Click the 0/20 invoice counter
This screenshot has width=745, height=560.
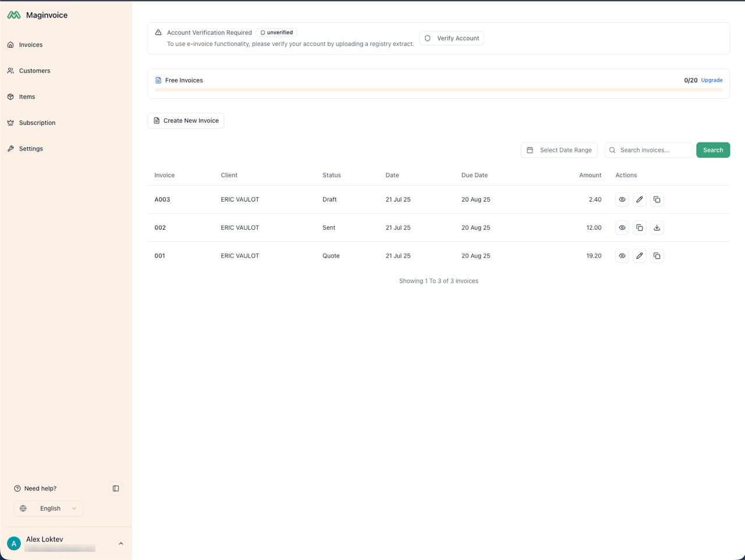click(x=690, y=80)
